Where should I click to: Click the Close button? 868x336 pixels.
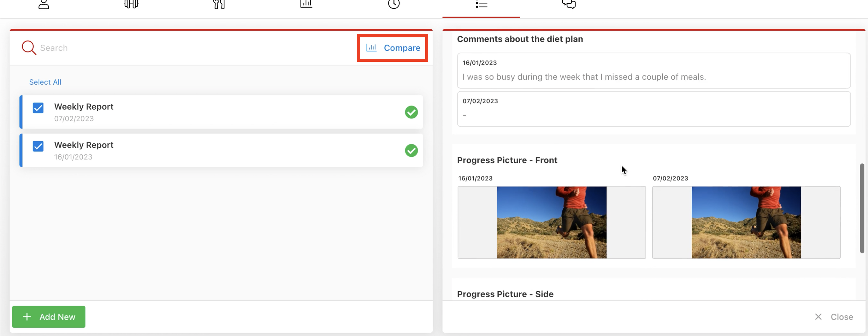[834, 317]
